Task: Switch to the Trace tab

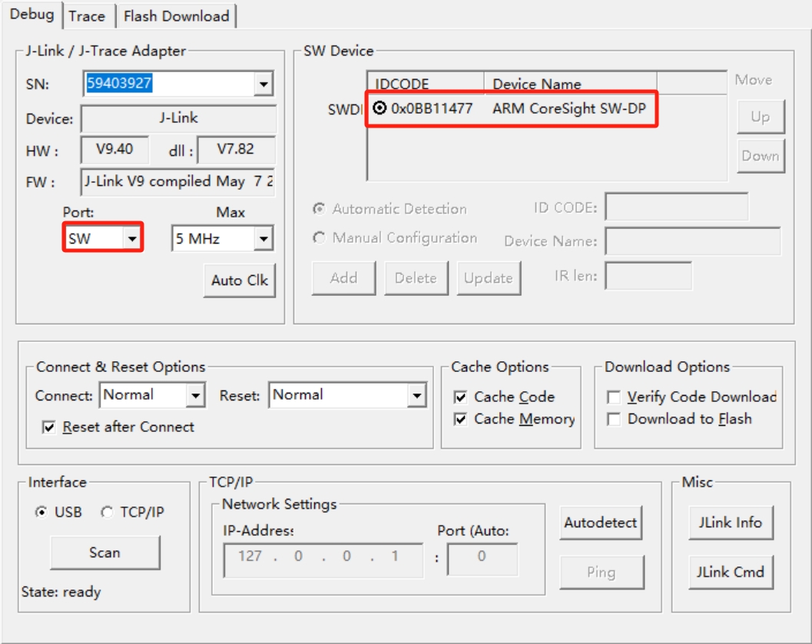Action: pyautogui.click(x=87, y=16)
